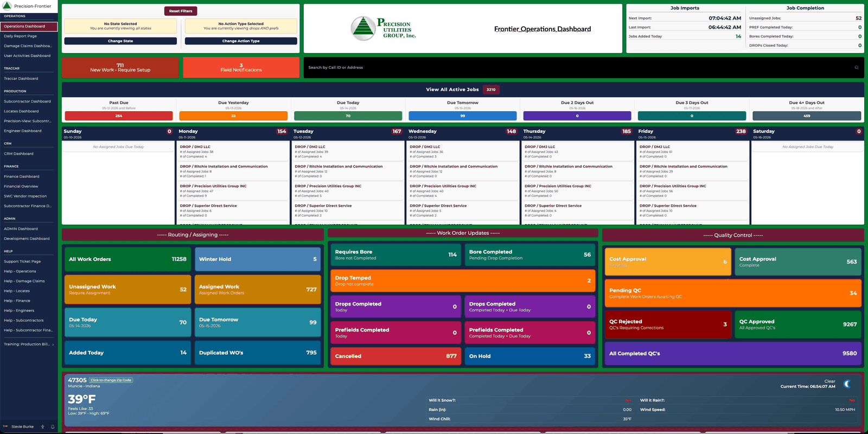Click the Change State button
Screen dimensions: 868x434
120,41
